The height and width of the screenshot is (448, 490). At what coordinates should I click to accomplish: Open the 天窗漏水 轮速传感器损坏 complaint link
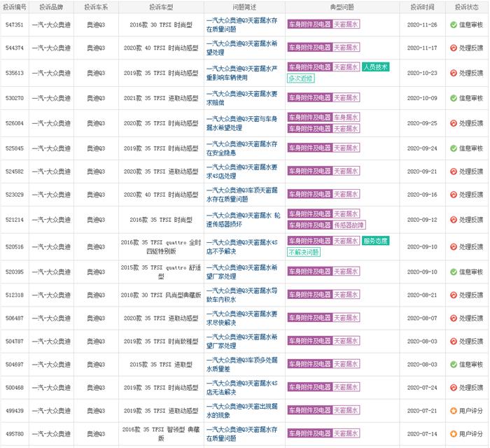[243, 220]
